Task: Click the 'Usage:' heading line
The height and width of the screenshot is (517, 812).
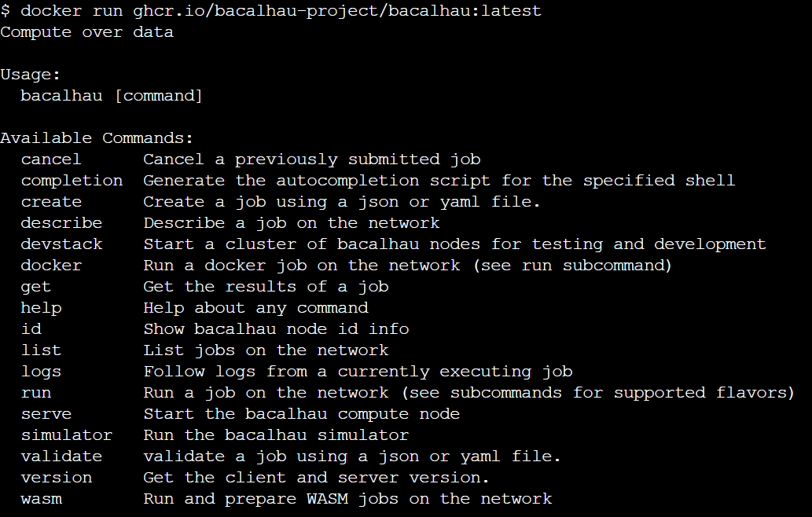Action: pos(31,75)
